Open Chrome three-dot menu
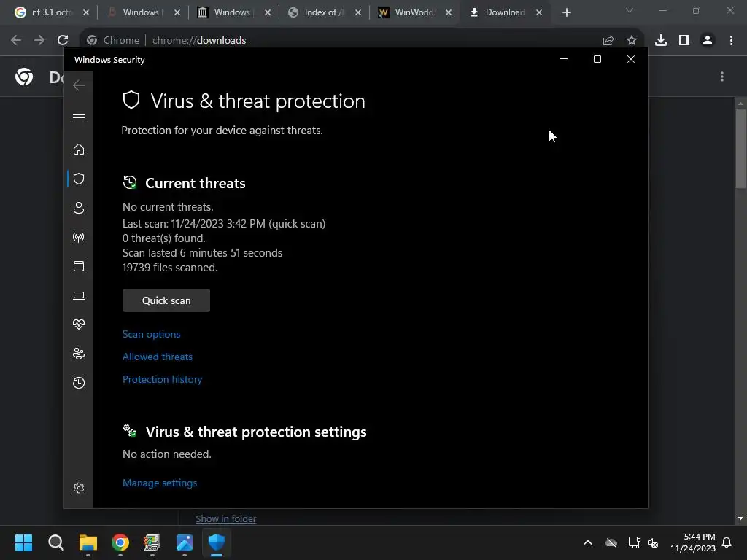This screenshot has width=747, height=560. tap(731, 40)
